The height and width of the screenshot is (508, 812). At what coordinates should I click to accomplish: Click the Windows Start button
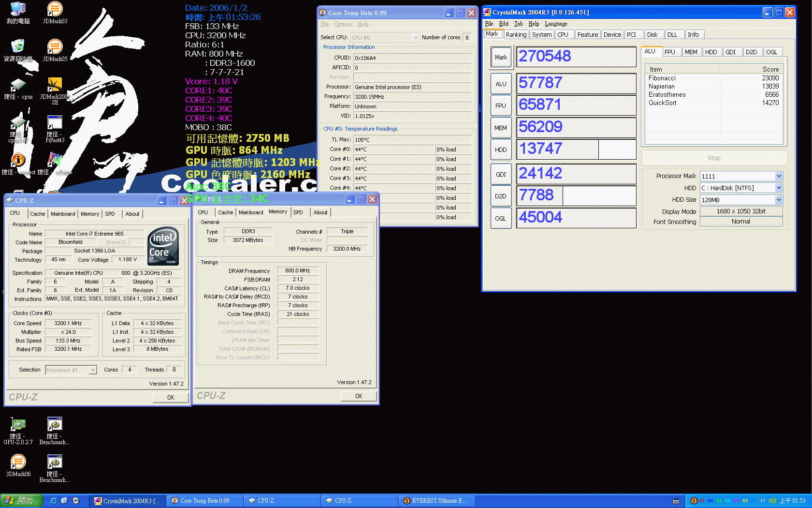pyautogui.click(x=22, y=501)
